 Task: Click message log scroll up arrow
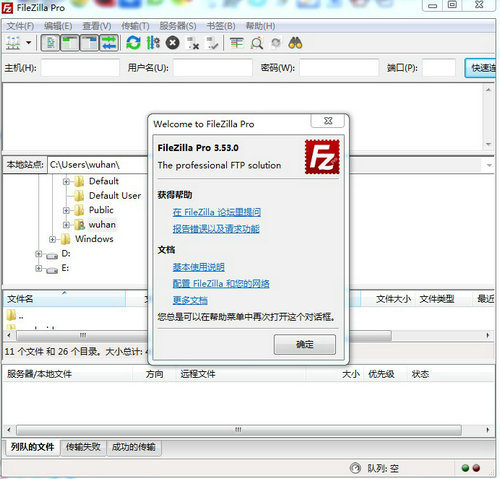click(x=488, y=90)
